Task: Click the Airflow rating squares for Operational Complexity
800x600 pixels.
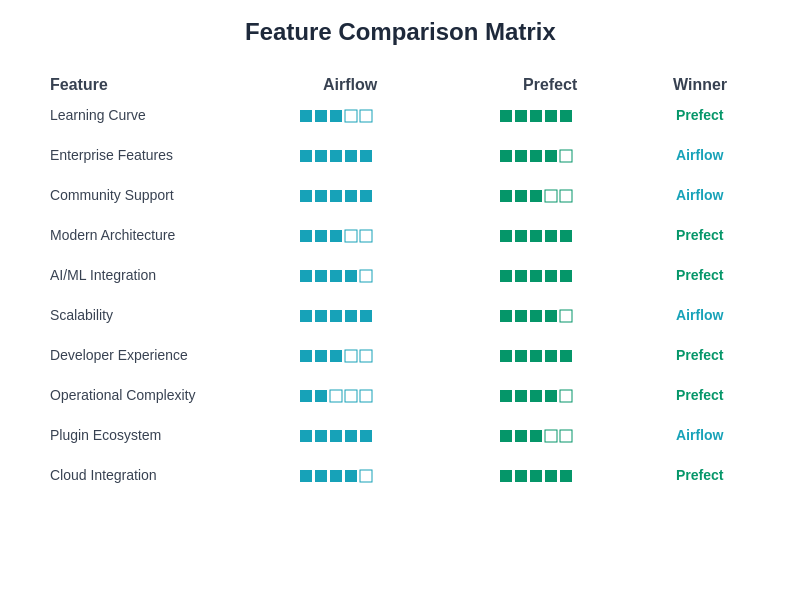Action: 336,396
